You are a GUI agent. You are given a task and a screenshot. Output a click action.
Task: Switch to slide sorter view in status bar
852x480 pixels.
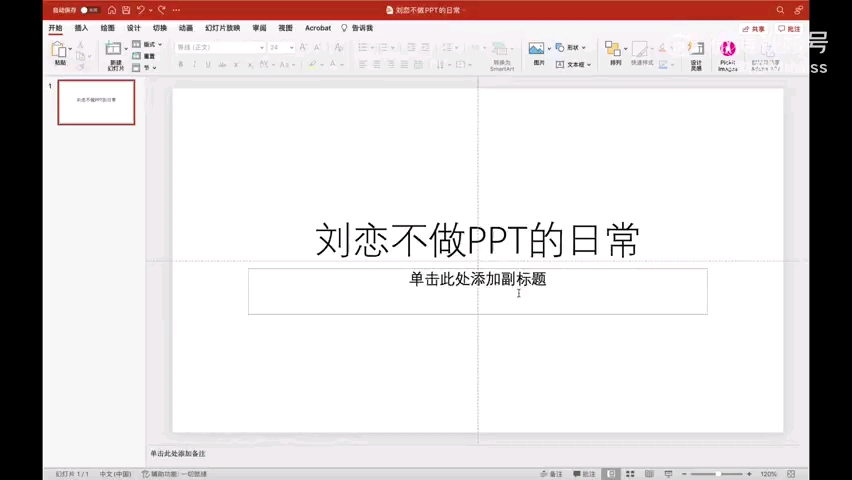click(x=630, y=474)
